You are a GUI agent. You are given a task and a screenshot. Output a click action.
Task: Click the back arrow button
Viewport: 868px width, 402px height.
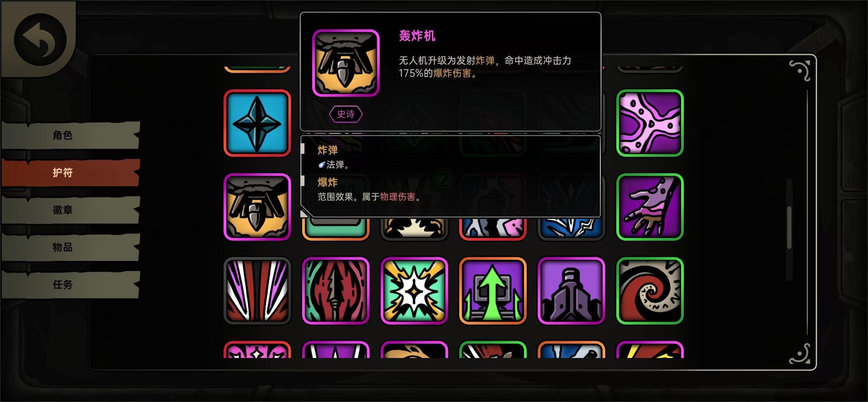click(40, 40)
